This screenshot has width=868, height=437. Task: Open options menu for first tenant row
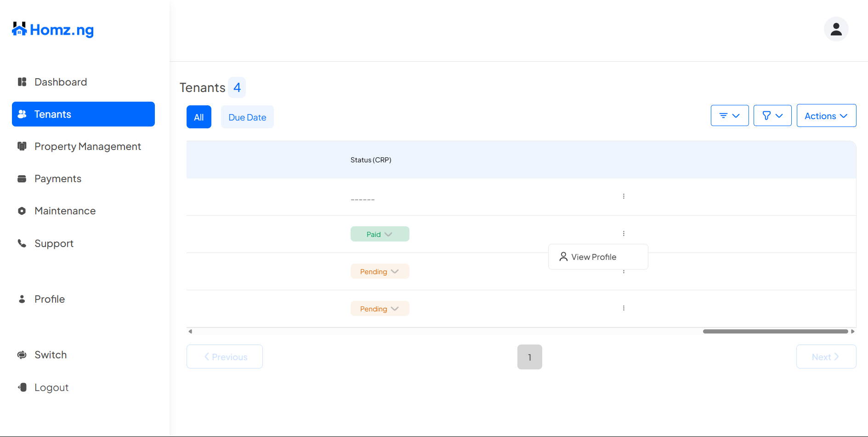[624, 196]
